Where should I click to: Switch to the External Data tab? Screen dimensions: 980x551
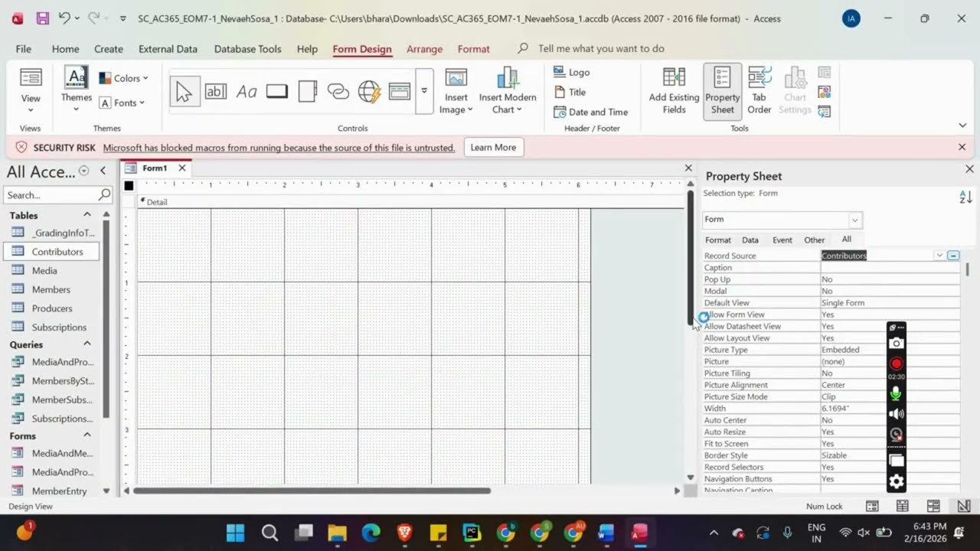(168, 49)
